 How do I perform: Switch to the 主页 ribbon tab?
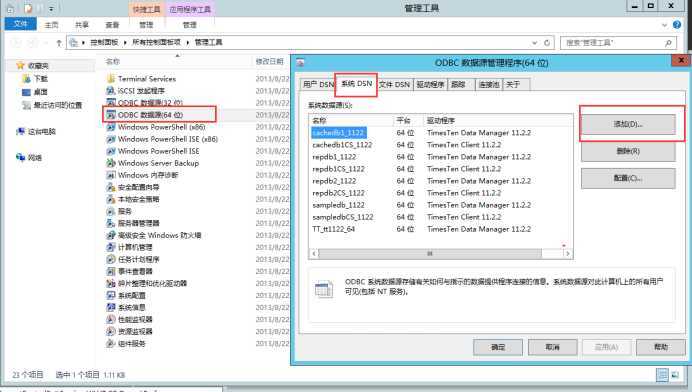click(x=52, y=25)
